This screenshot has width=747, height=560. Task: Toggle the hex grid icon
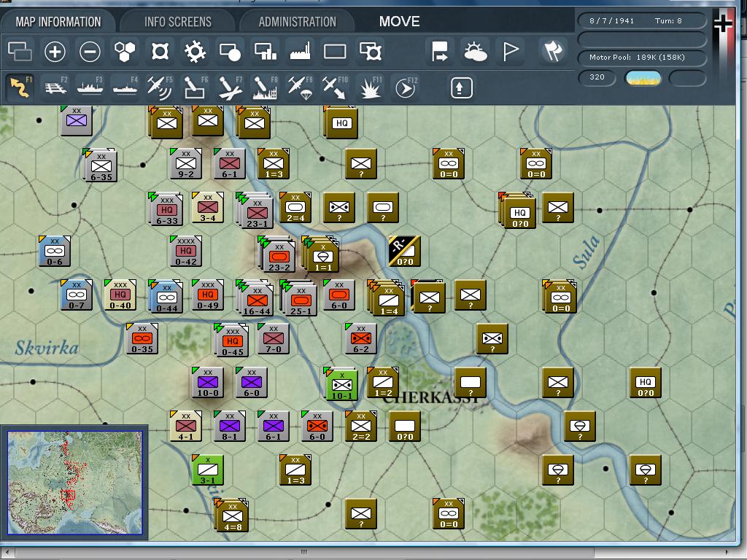tap(125, 52)
